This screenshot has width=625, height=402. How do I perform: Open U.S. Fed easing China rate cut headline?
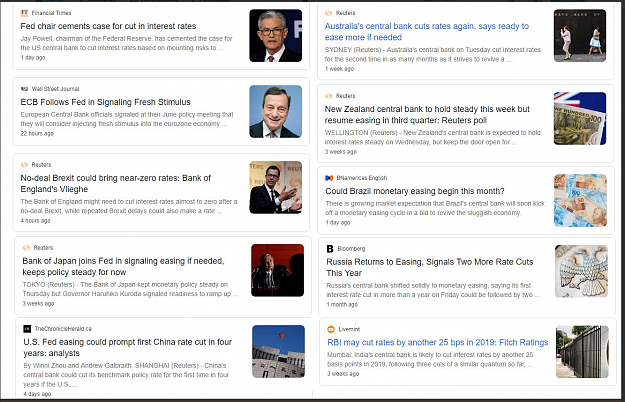tap(128, 347)
